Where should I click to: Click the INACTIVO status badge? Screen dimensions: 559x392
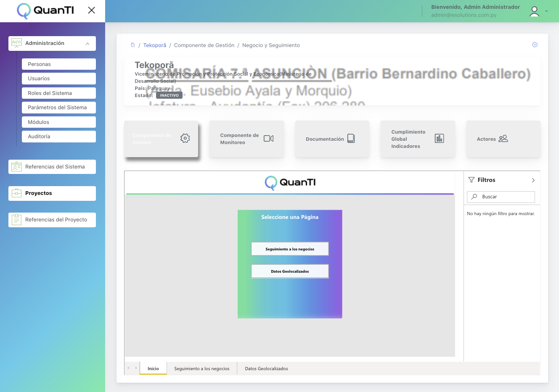click(169, 95)
